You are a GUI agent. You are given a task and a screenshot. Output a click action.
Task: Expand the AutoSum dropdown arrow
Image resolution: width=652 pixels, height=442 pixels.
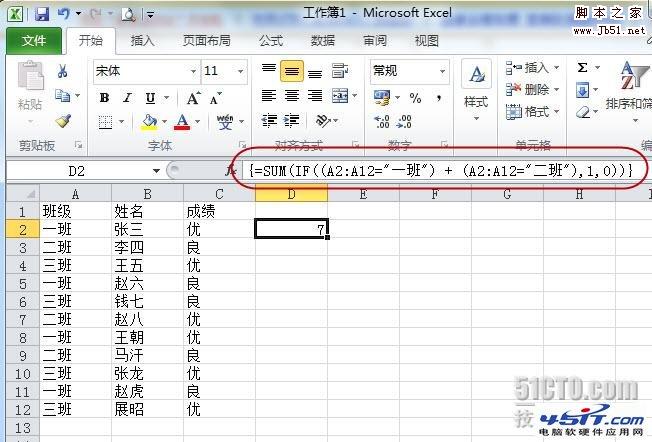pyautogui.click(x=598, y=67)
